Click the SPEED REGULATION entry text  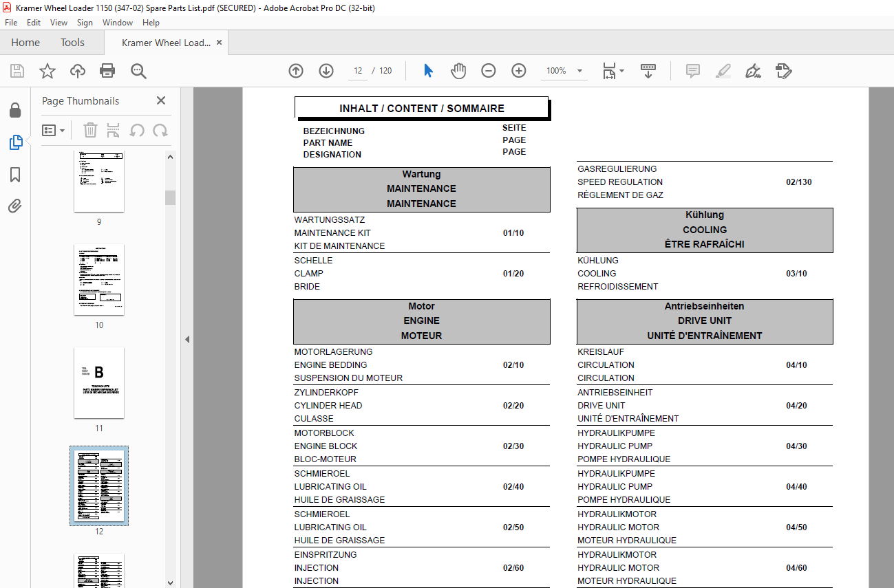pyautogui.click(x=620, y=182)
